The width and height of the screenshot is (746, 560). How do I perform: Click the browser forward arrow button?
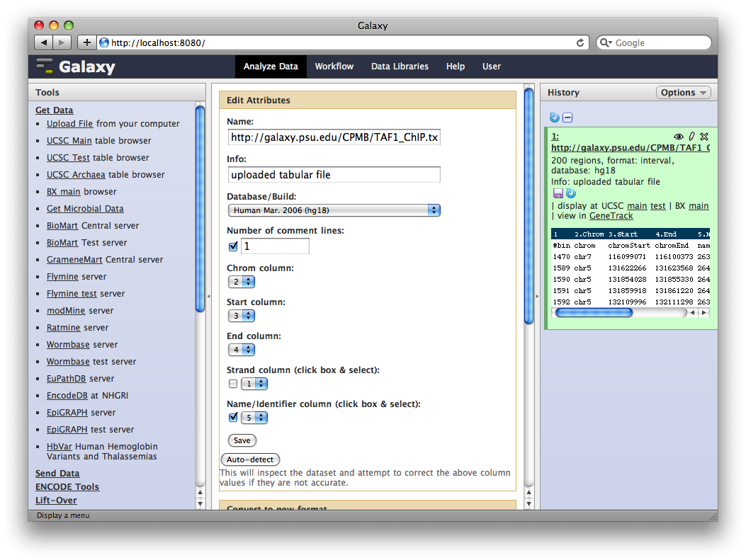pyautogui.click(x=62, y=42)
